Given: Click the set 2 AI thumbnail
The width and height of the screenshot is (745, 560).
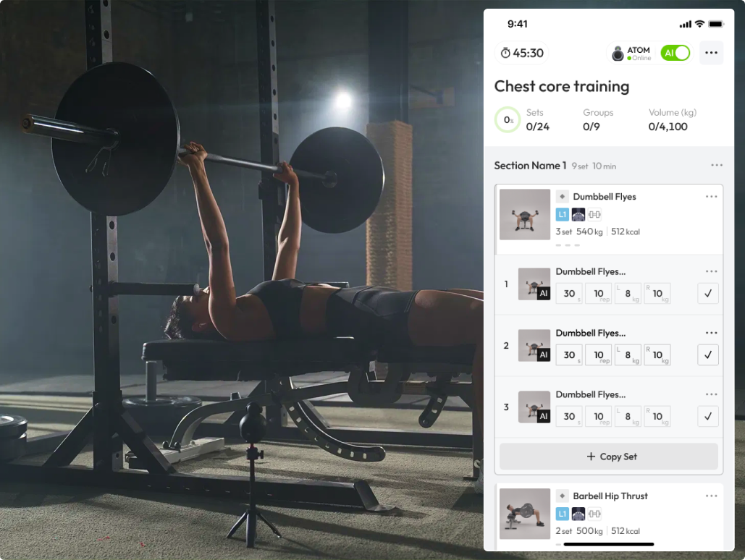Looking at the screenshot, I should click(534, 345).
